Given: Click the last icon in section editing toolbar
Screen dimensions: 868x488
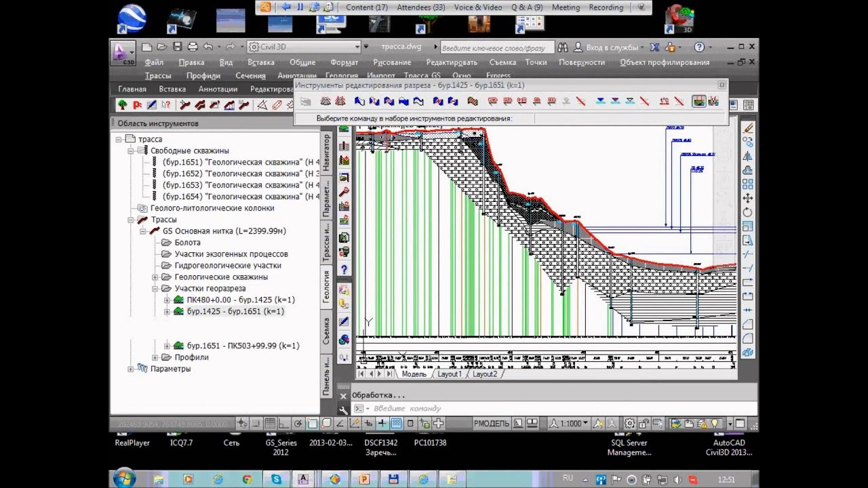Looking at the screenshot, I should click(713, 102).
